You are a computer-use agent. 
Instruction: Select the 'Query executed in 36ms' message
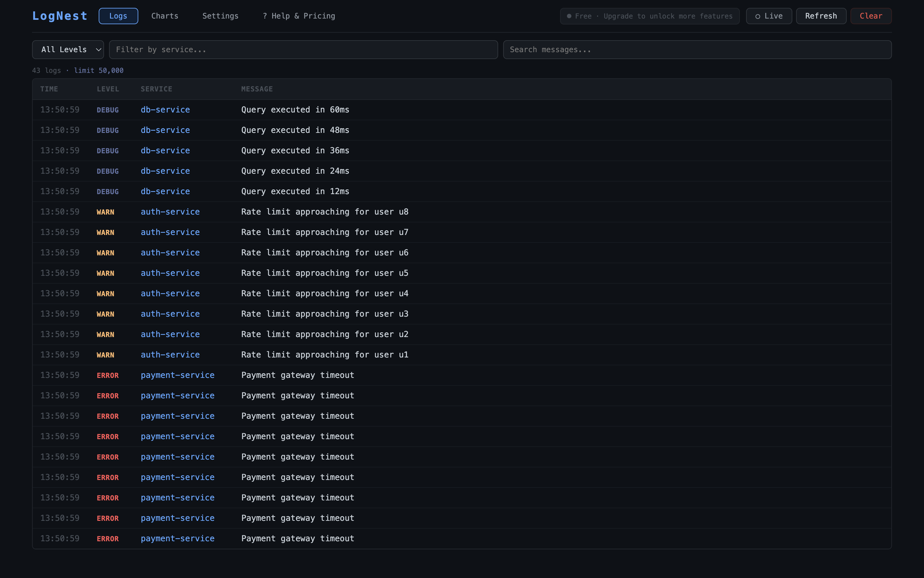point(295,150)
